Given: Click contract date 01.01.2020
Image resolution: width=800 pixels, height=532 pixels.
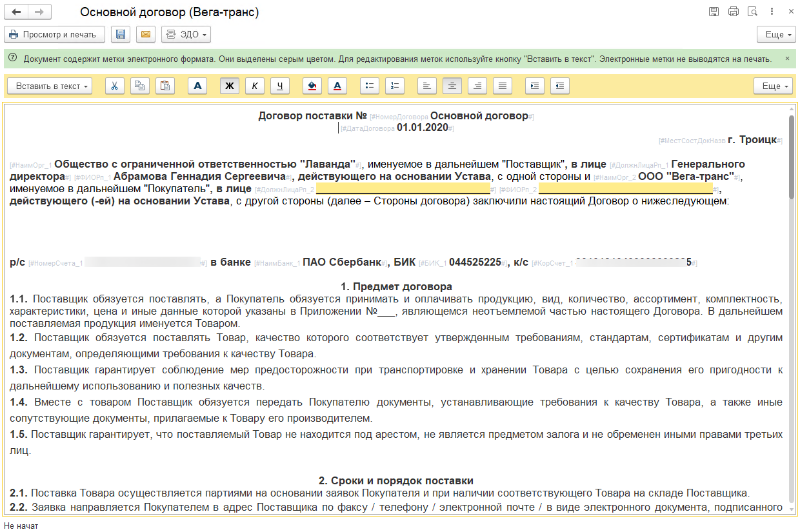Looking at the screenshot, I should (x=422, y=128).
